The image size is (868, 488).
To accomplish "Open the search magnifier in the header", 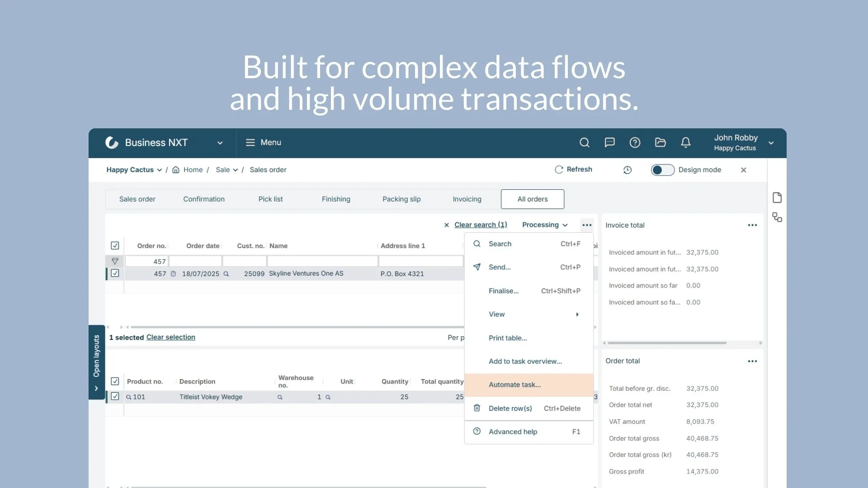I will pyautogui.click(x=584, y=143).
